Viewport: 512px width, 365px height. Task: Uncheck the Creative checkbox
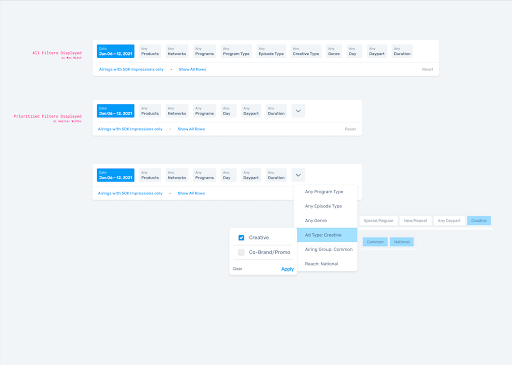tap(241, 238)
